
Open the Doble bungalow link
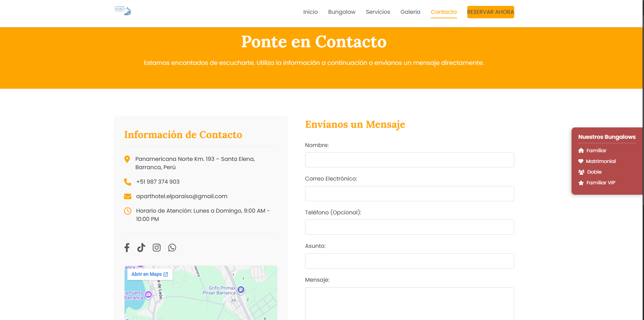(594, 172)
